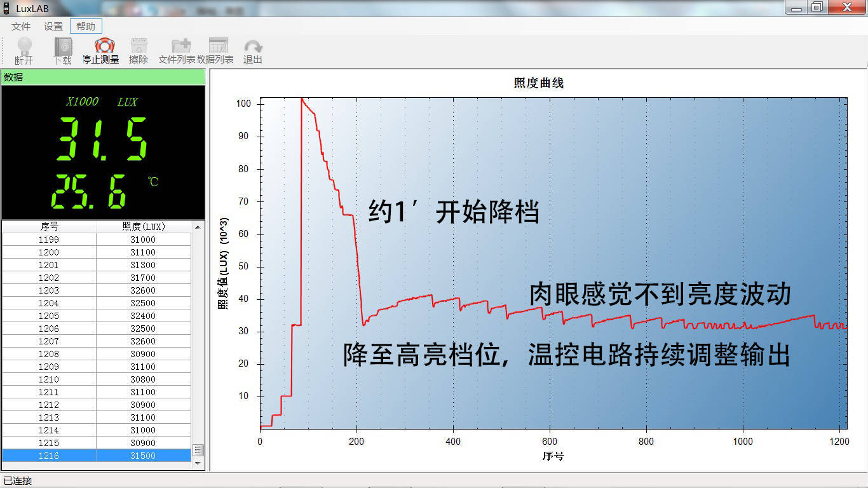Open the 设置 menu
This screenshot has height=488, width=868.
coord(53,27)
